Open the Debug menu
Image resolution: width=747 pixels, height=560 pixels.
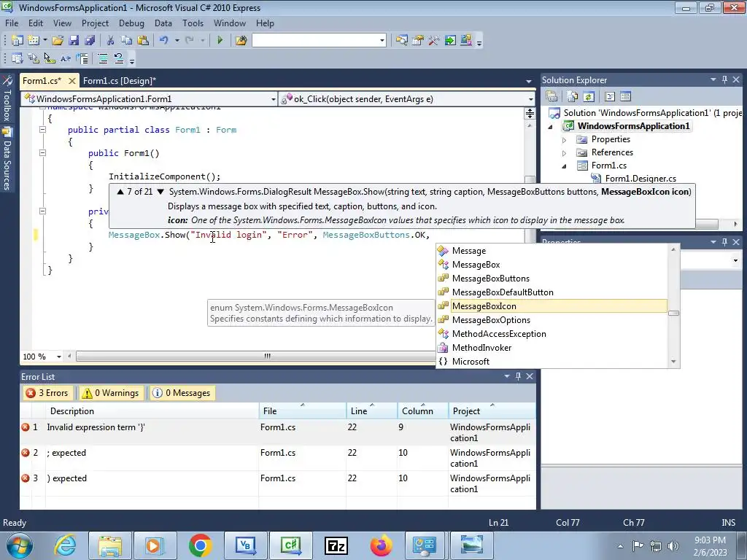click(131, 23)
